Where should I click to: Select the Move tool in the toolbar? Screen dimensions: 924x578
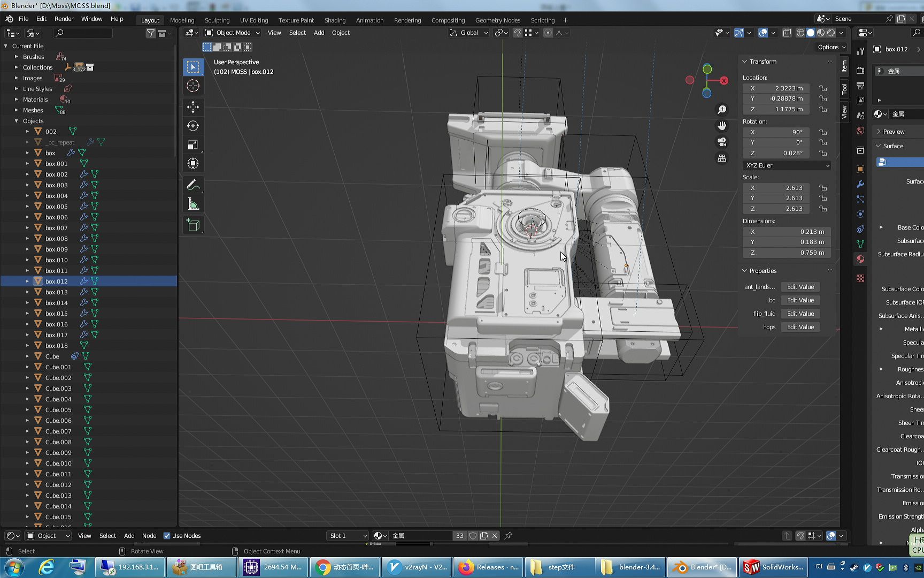193,107
